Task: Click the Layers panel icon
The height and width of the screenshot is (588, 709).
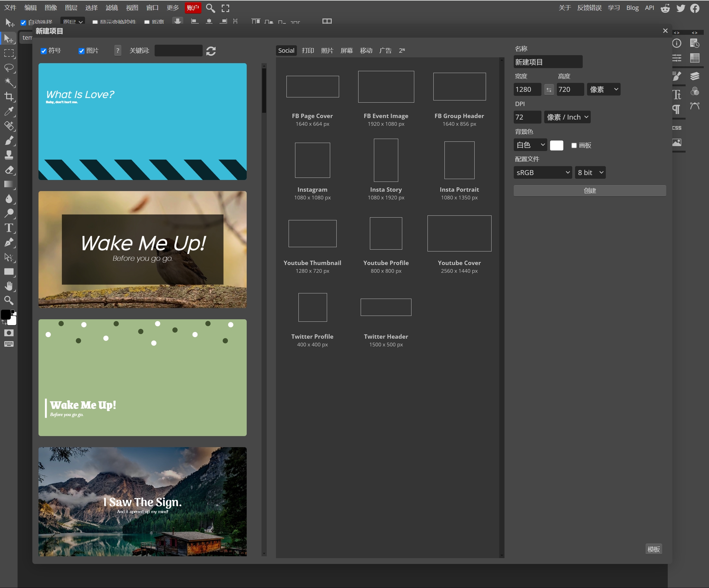Action: pyautogui.click(x=695, y=76)
